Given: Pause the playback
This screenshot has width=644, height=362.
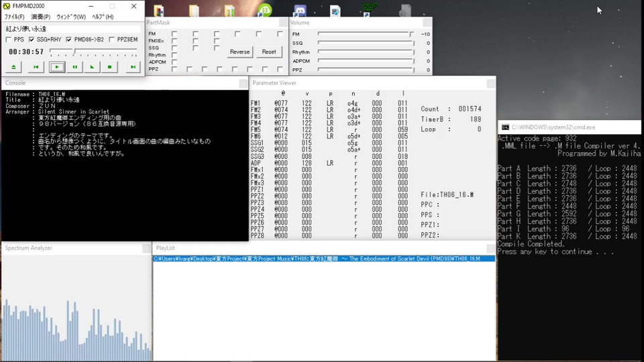Looking at the screenshot, I should 74,67.
